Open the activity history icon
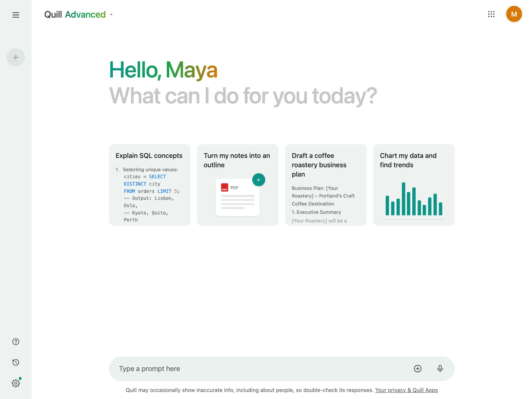This screenshot has width=532, height=399. coord(16,362)
